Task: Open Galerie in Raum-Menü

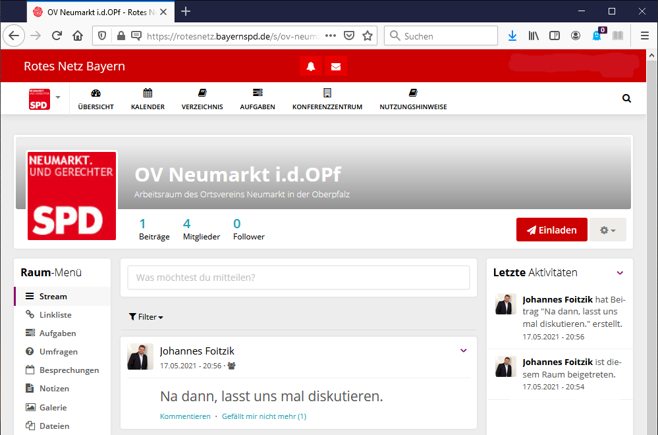Action: 63,407
